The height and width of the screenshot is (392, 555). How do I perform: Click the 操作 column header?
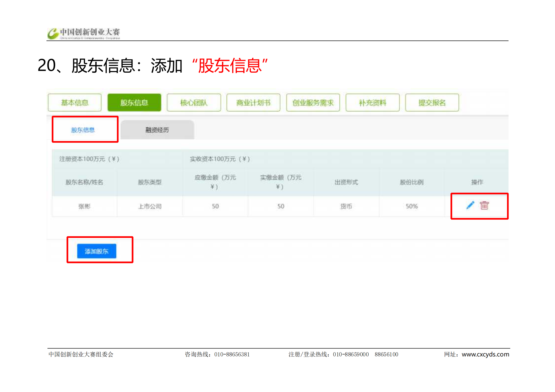(x=477, y=182)
